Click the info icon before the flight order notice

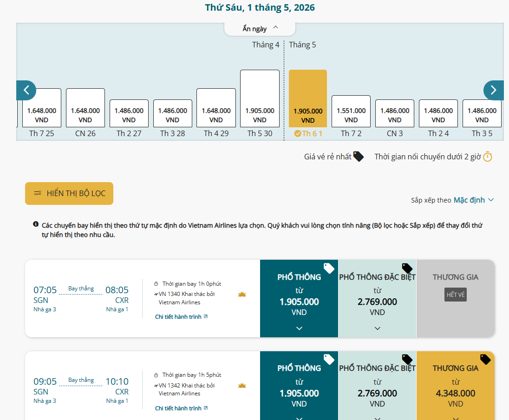36,224
